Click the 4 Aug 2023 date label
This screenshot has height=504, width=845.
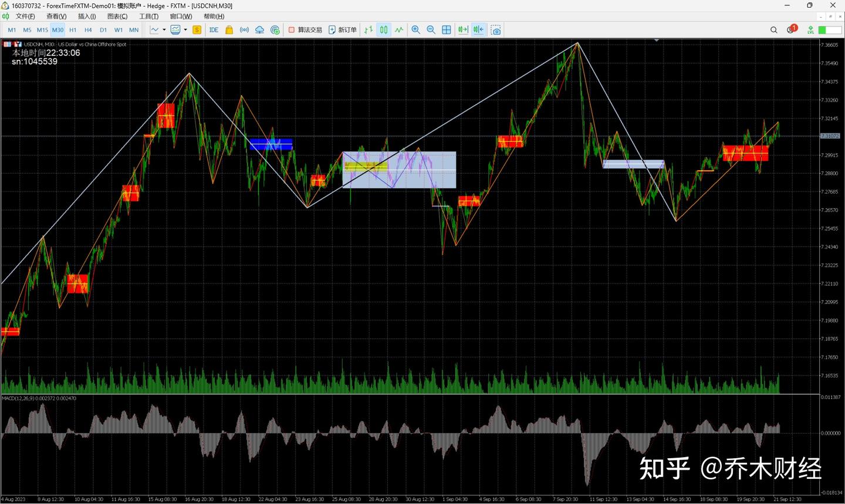[13, 499]
